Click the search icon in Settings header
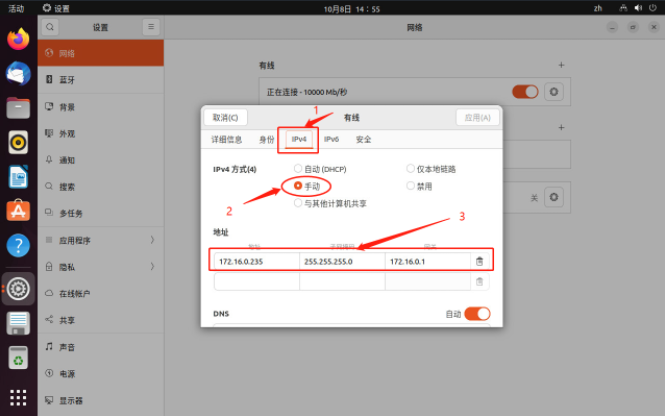Image resolution: width=665 pixels, height=416 pixels. point(50,27)
